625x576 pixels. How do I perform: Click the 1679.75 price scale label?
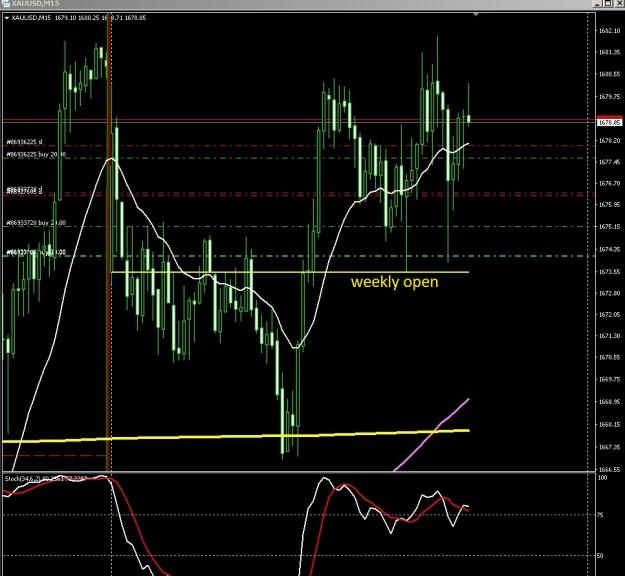[x=609, y=96]
